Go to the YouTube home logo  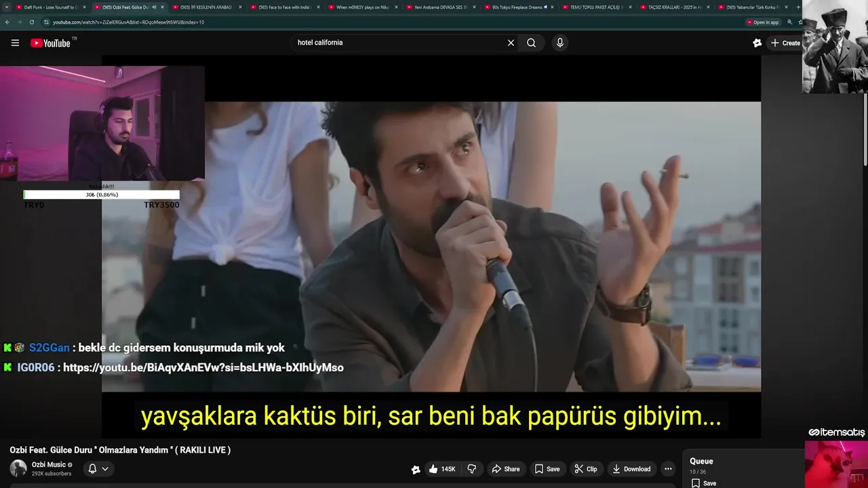50,43
